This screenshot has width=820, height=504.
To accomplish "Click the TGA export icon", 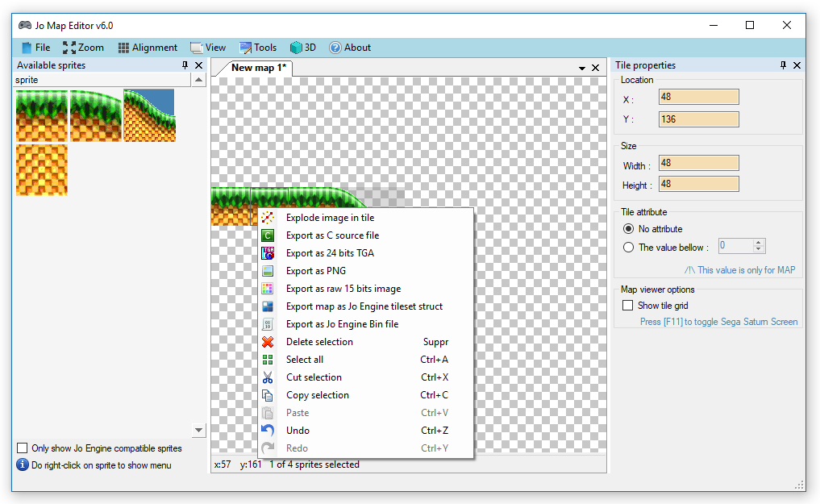I will (x=268, y=253).
